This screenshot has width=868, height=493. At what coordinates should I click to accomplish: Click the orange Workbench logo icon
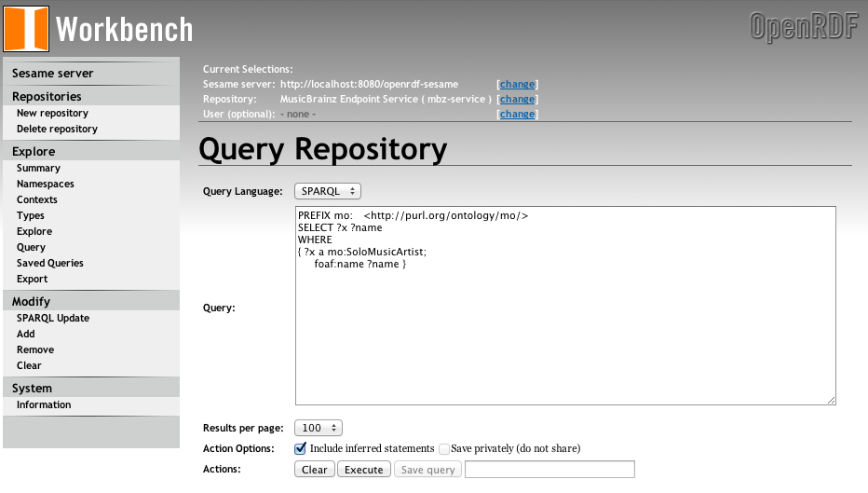(x=26, y=29)
